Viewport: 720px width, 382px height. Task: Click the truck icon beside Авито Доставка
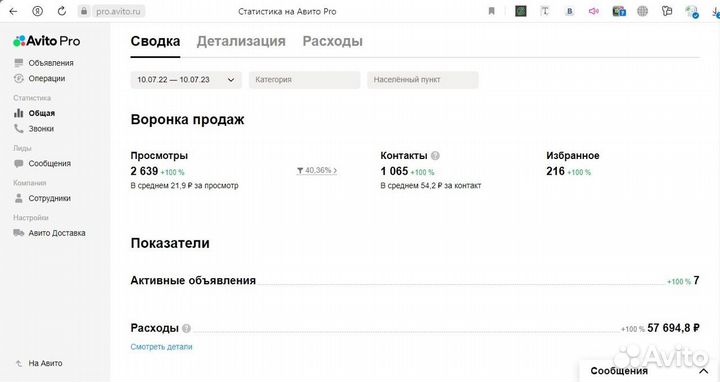click(18, 233)
